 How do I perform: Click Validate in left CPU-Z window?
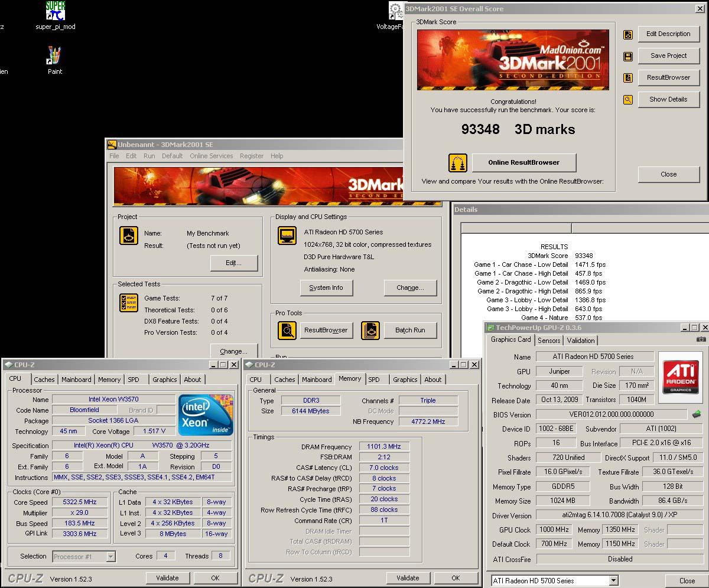(x=167, y=578)
